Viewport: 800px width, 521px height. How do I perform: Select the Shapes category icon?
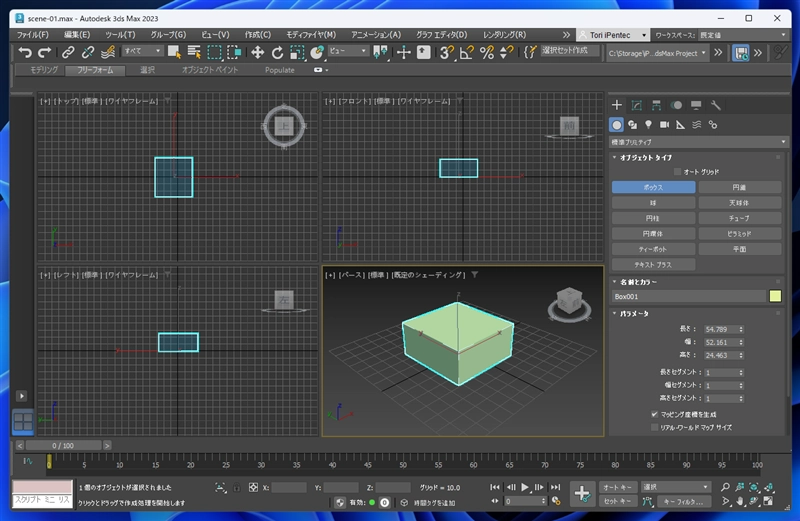(x=633, y=125)
